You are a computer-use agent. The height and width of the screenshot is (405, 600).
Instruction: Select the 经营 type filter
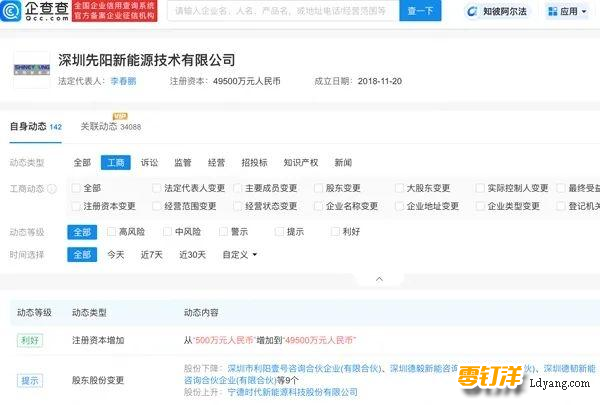click(x=216, y=163)
